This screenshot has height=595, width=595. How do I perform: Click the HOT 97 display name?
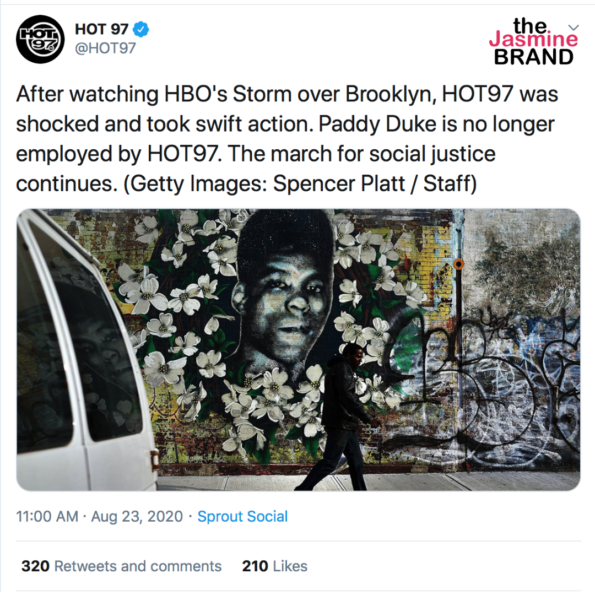(101, 29)
